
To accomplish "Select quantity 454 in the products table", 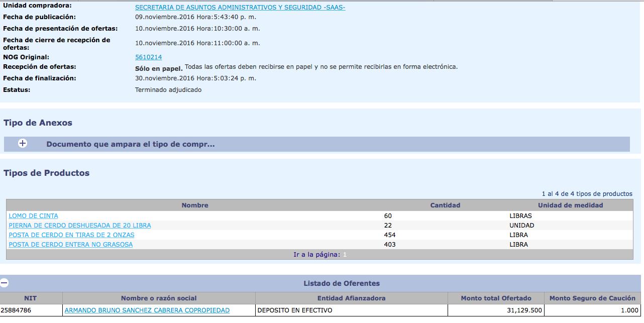I will click(x=389, y=235).
